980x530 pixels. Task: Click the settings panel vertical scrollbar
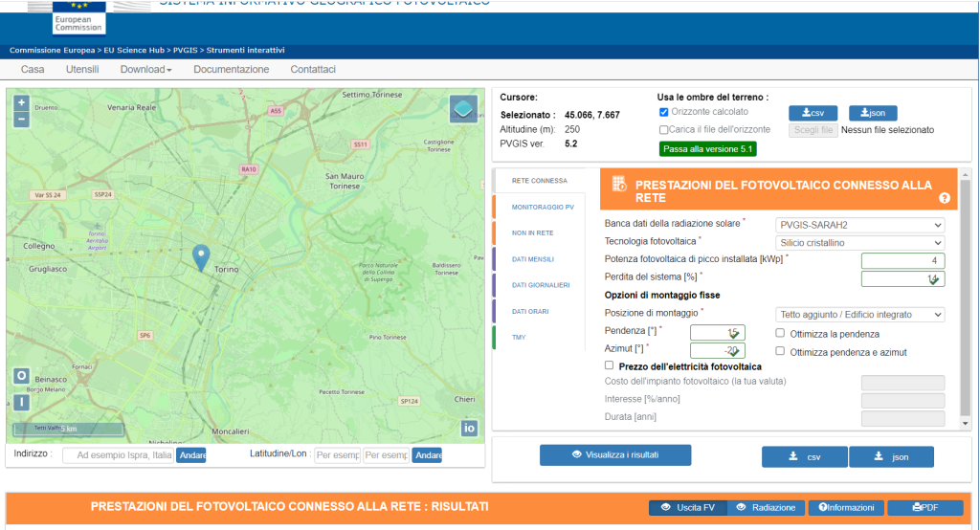[x=965, y=298]
